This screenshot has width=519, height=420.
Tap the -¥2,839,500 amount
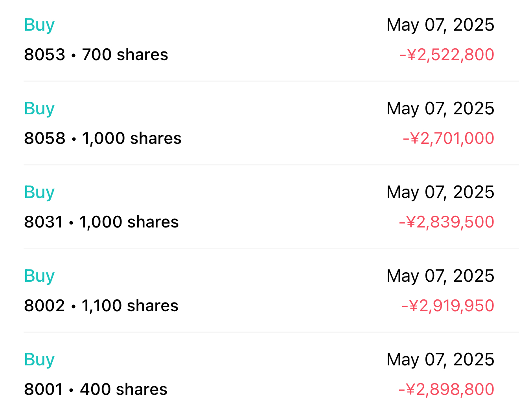446,222
